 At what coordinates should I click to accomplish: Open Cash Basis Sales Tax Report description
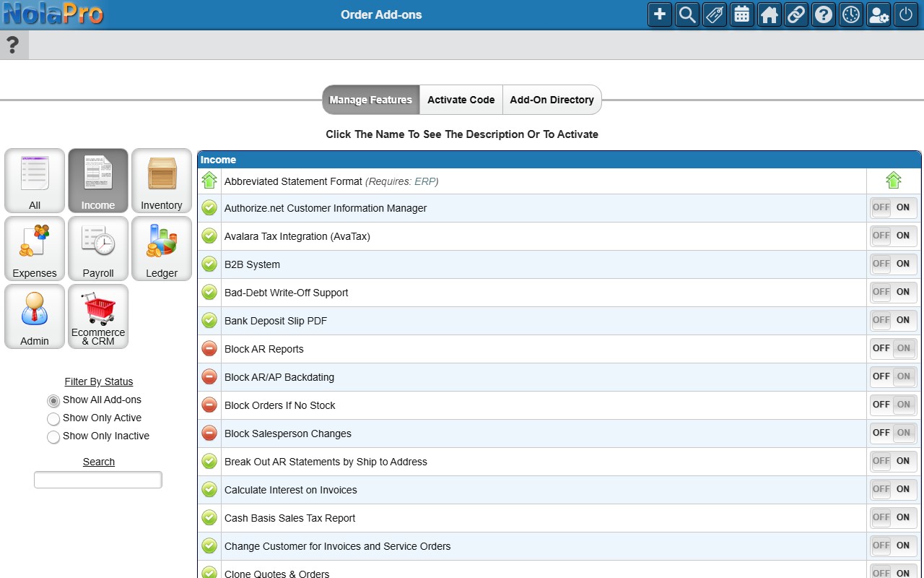290,518
